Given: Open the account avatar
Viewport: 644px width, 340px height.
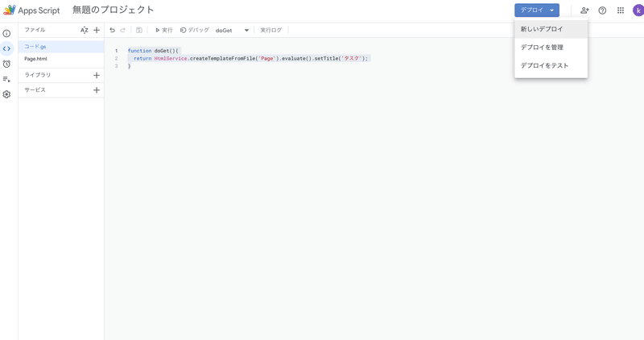Looking at the screenshot, I should tap(638, 10).
